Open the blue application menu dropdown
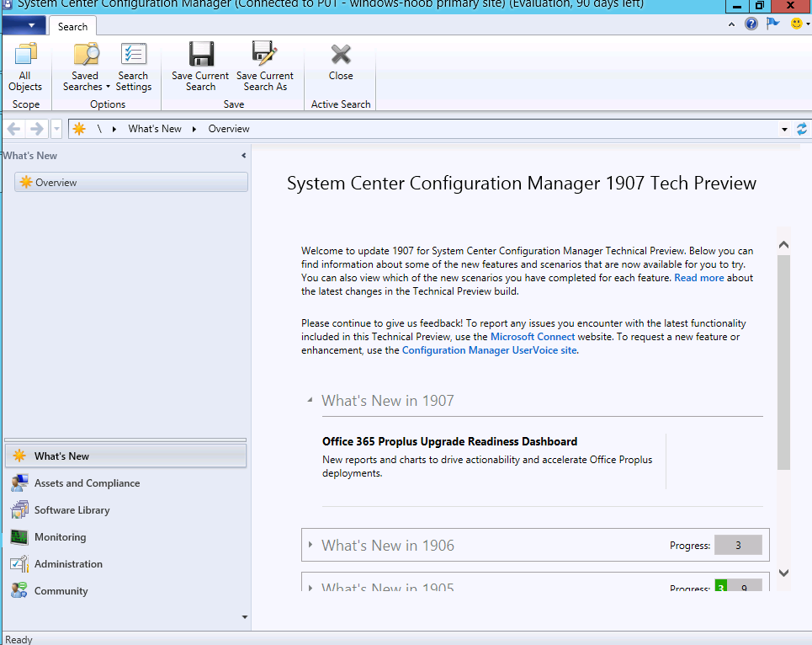This screenshot has width=812, height=645. tap(24, 25)
